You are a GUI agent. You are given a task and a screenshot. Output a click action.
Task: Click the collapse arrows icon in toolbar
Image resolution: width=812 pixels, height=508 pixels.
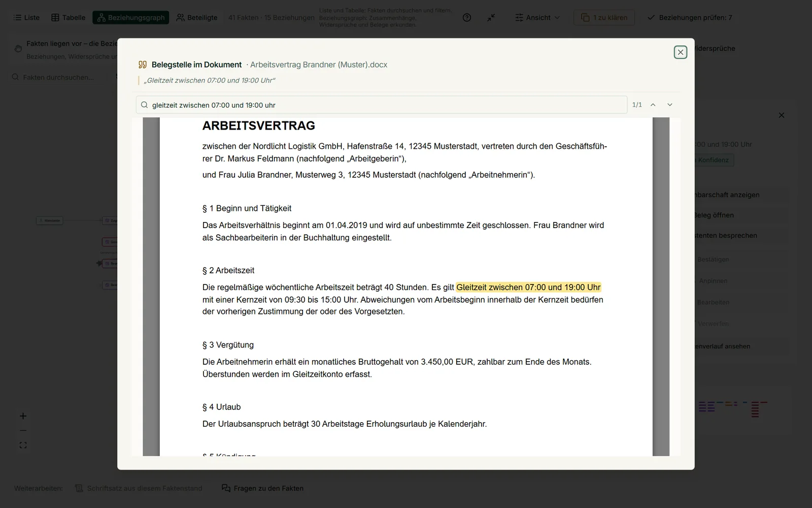[491, 17]
